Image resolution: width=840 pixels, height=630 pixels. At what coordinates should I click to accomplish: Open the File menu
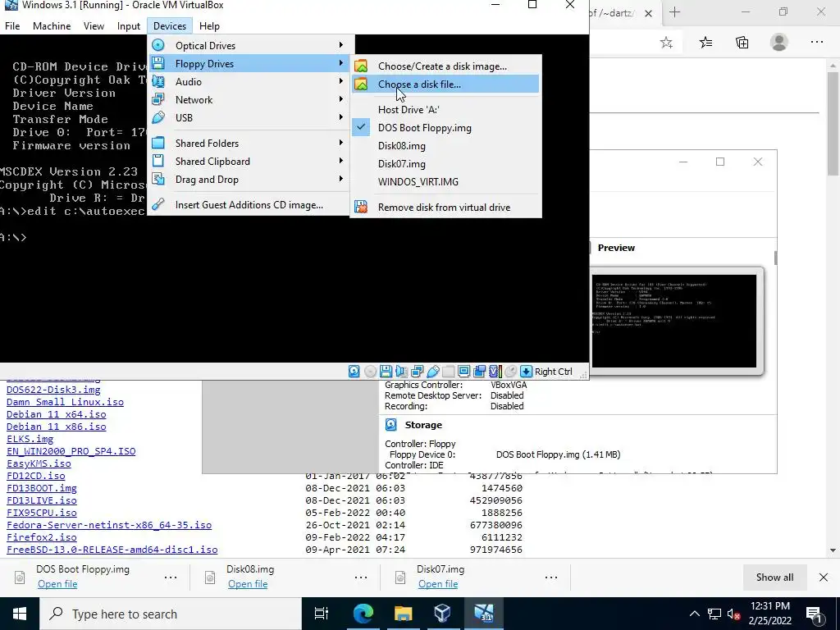(12, 26)
